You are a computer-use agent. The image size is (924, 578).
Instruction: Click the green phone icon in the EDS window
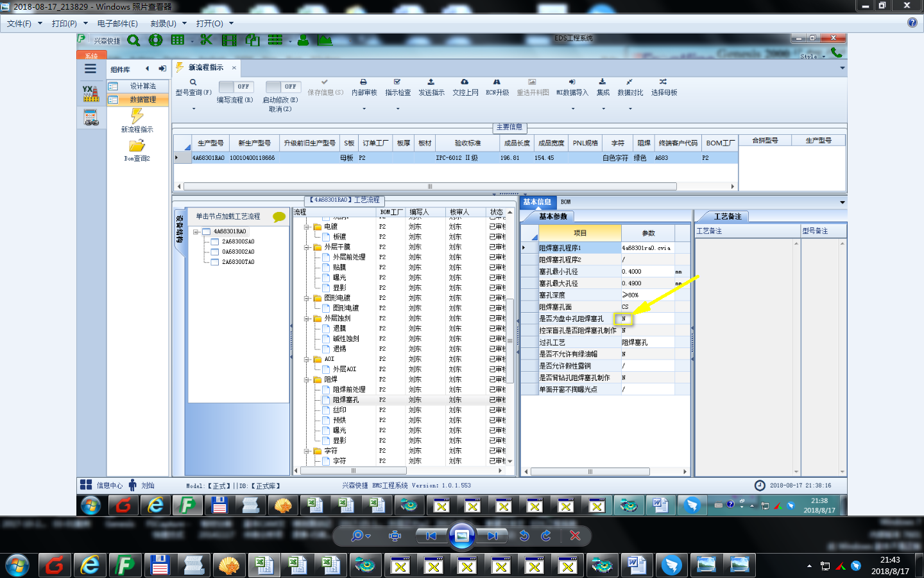coord(837,53)
